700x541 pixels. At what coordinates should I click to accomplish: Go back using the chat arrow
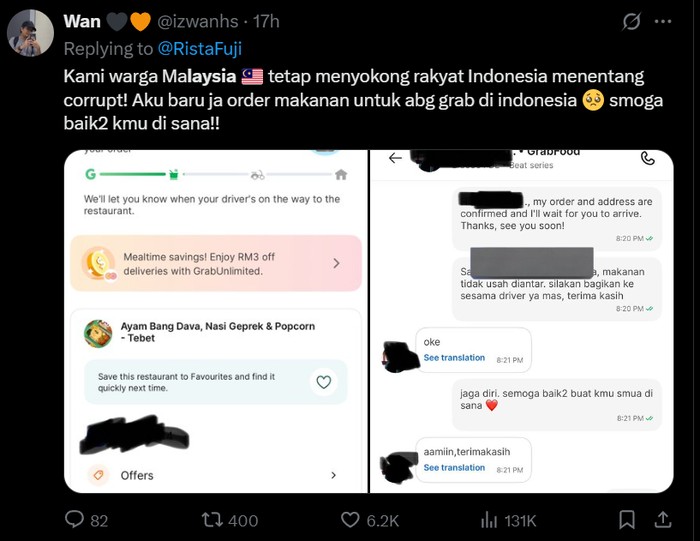395,158
